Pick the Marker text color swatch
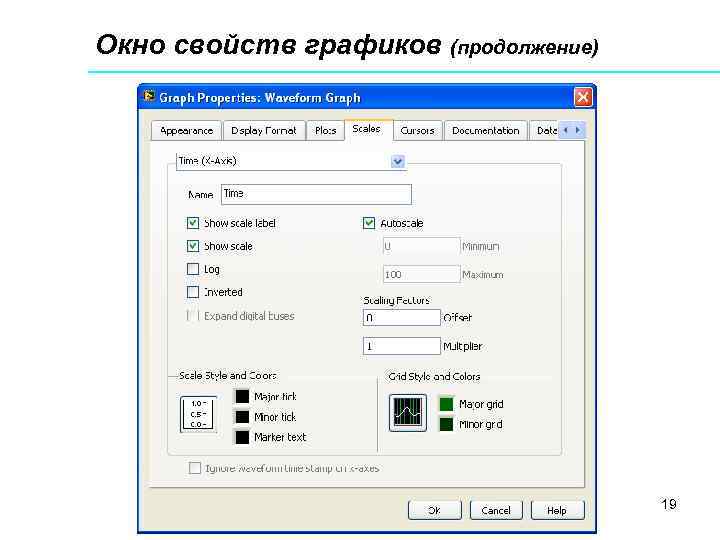 242,437
